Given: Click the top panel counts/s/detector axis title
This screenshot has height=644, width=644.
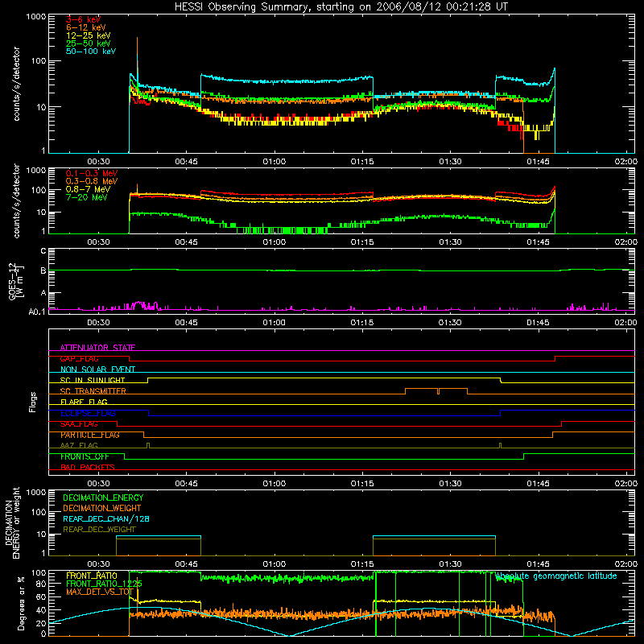Looking at the screenshot, I should [16, 84].
